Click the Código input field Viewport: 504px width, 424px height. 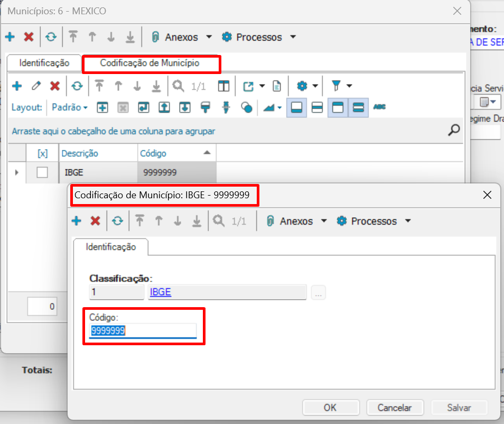[x=143, y=331]
